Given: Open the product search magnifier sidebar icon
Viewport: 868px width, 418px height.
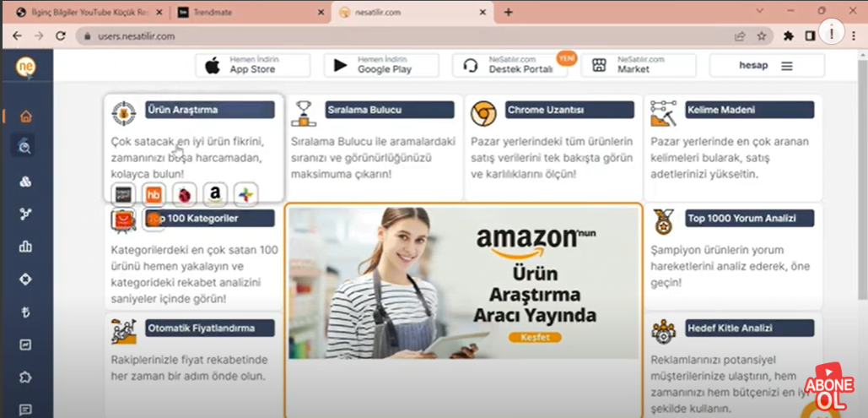Looking at the screenshot, I should 25,147.
